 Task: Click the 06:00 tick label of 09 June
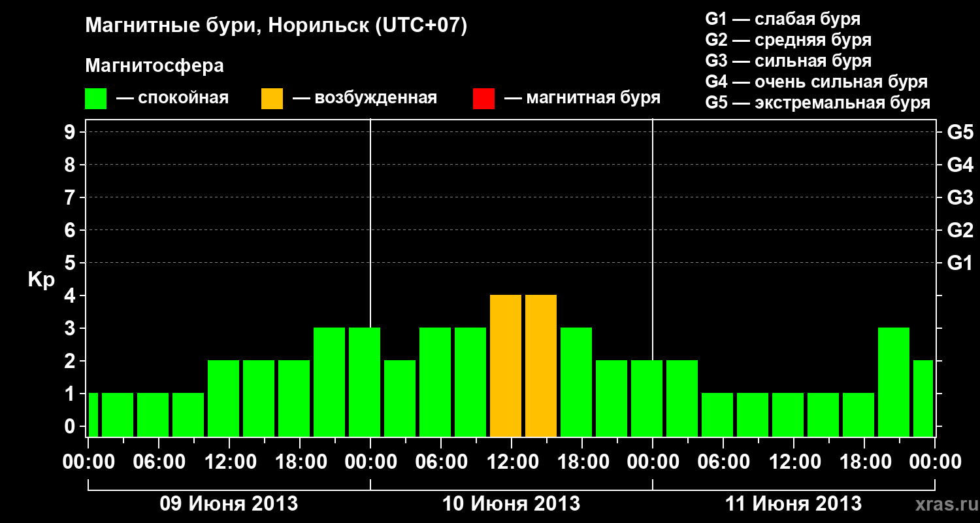[159, 462]
